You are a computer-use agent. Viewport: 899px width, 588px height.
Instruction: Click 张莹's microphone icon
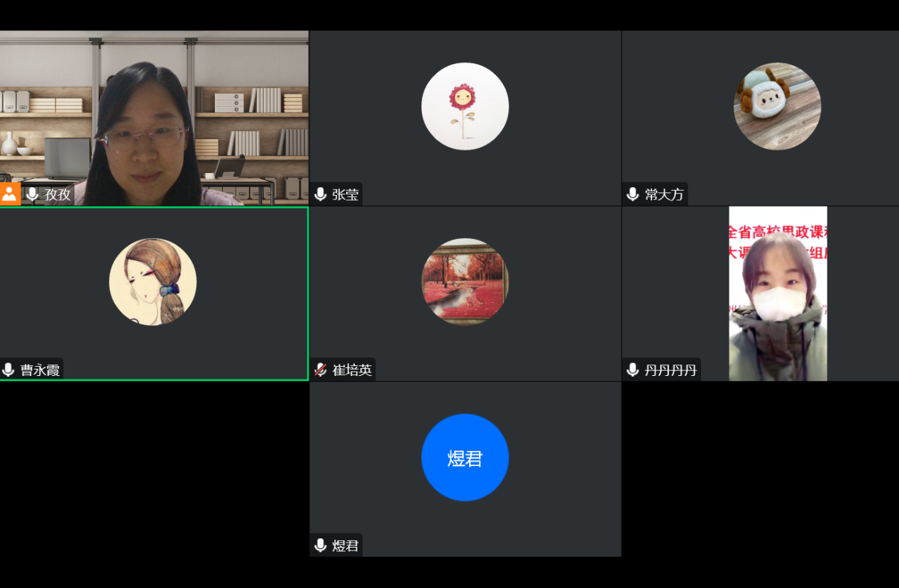(321, 194)
